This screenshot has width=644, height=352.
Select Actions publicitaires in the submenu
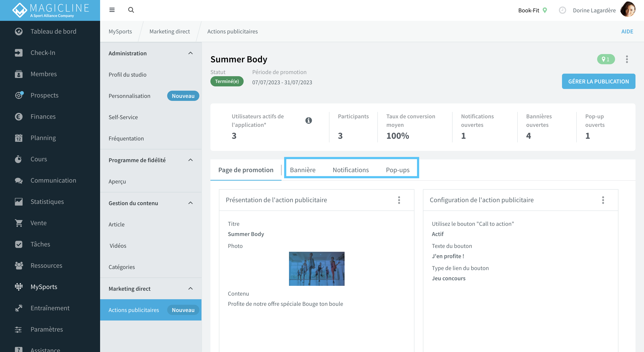(x=151, y=310)
